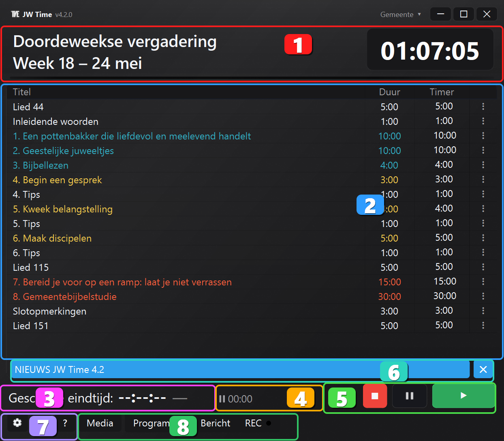Image resolution: width=504 pixels, height=441 pixels.
Task: Select 8. Gemeentebijbelstudie title
Action: click(x=65, y=297)
